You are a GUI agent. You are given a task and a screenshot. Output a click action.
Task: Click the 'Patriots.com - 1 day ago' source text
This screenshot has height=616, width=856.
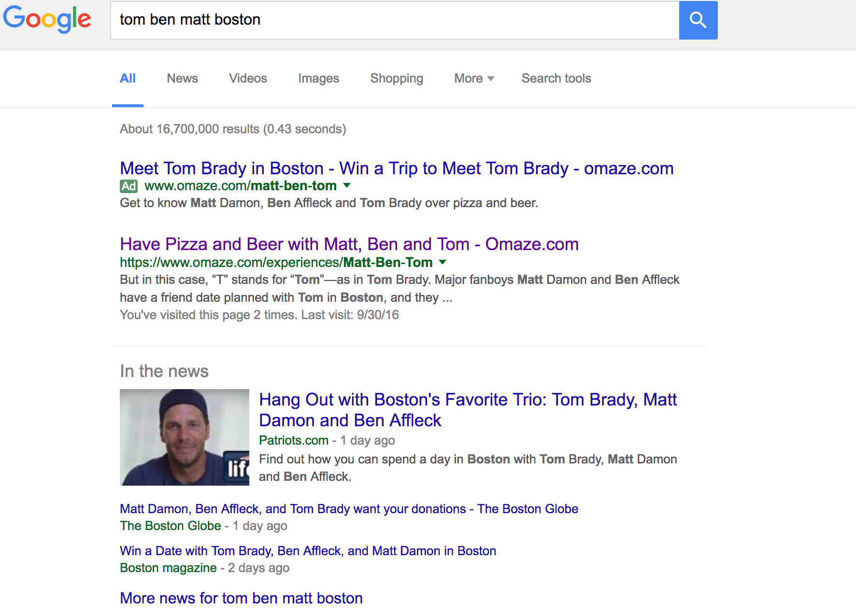327,440
